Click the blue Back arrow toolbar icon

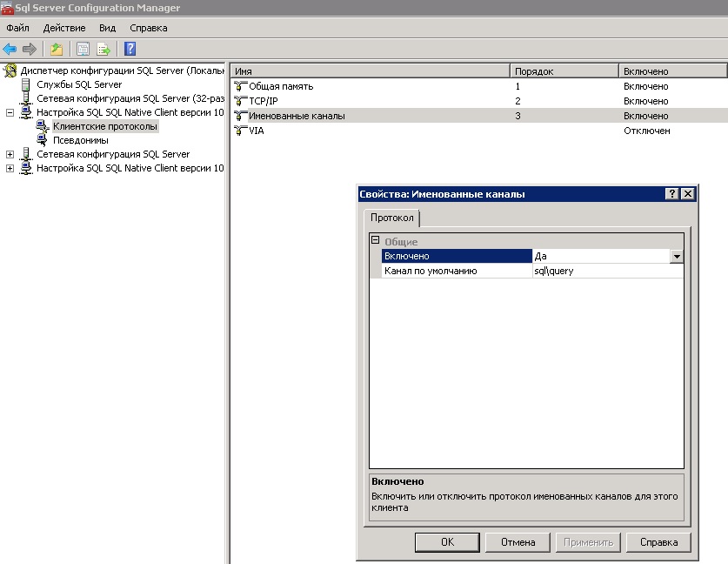(10, 49)
